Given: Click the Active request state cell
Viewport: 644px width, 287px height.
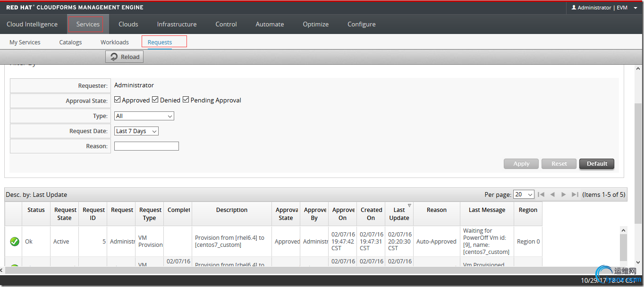Looking at the screenshot, I should 65,242.
